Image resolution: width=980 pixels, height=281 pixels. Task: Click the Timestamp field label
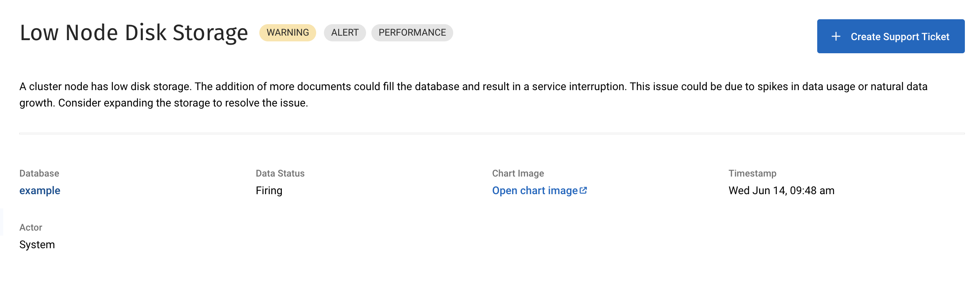(x=752, y=173)
